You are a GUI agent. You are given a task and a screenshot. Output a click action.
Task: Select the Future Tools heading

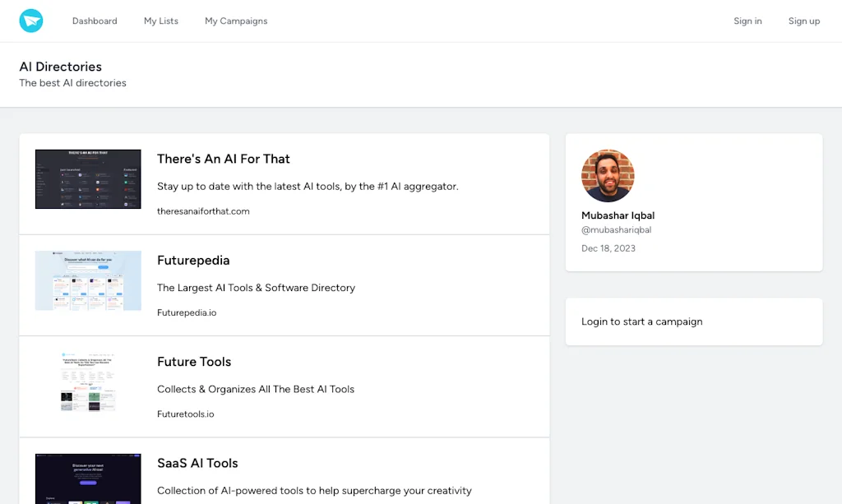pyautogui.click(x=194, y=362)
